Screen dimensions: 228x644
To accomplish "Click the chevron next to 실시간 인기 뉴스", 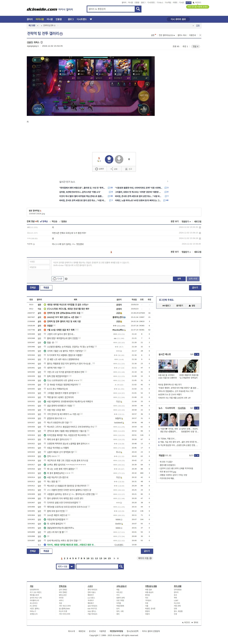I will [168, 181].
